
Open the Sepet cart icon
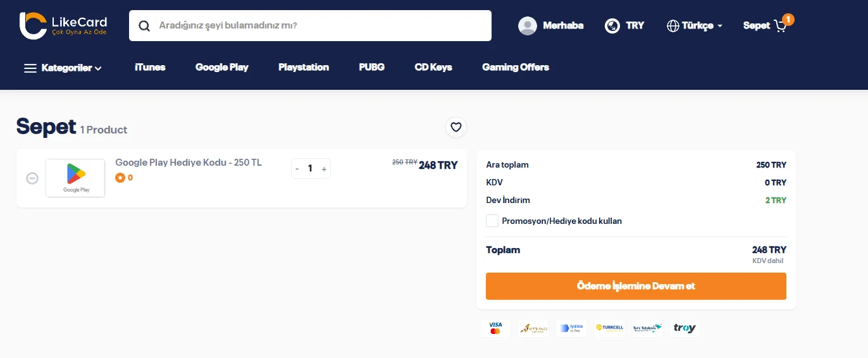click(780, 27)
